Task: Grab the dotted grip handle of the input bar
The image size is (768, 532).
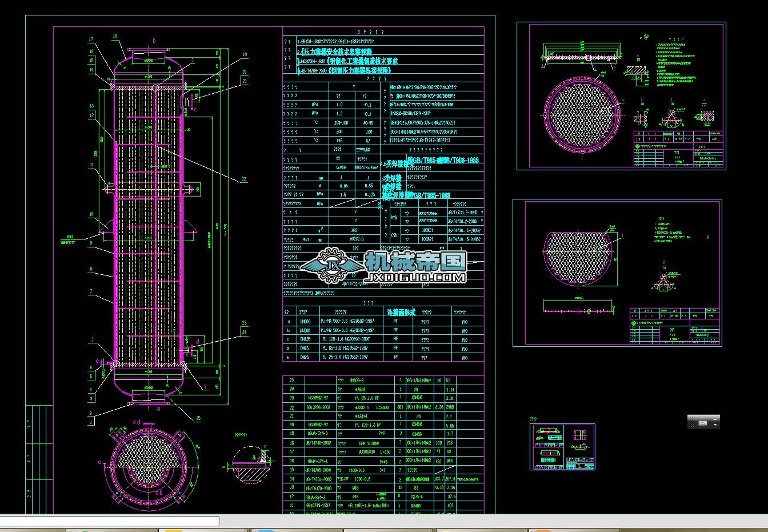Action: 692,422
